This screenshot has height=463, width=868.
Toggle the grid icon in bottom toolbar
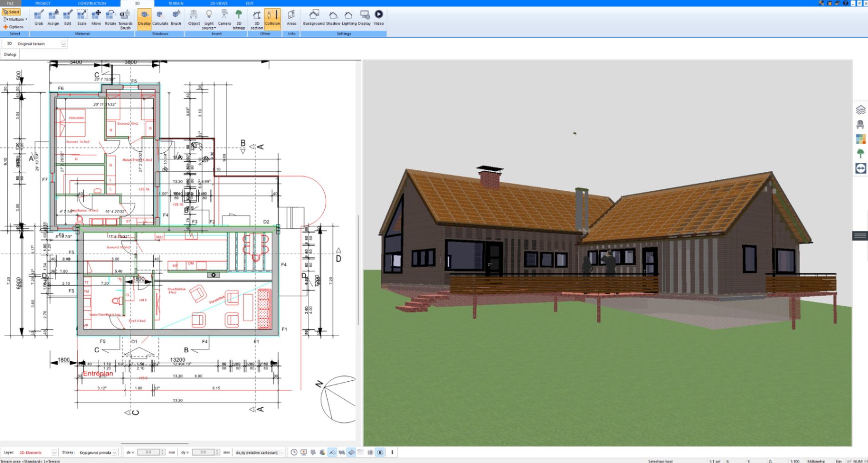coord(370,452)
